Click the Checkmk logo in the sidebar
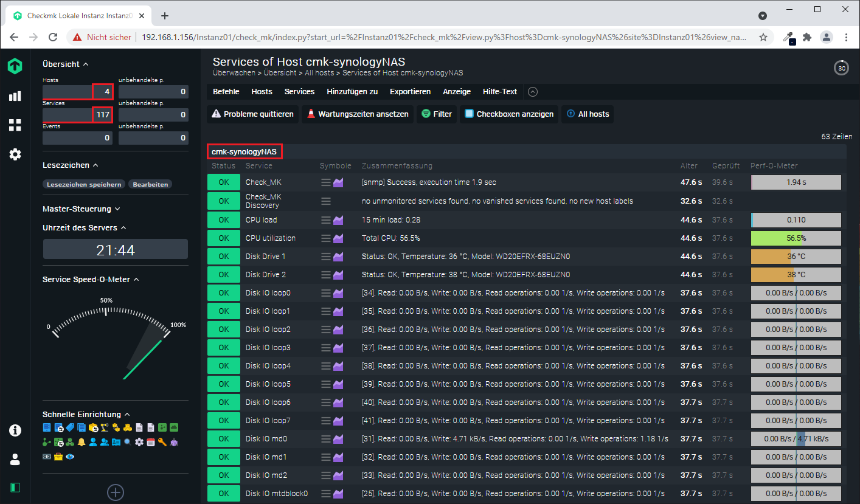Viewport: 860px width, 504px height. point(15,66)
